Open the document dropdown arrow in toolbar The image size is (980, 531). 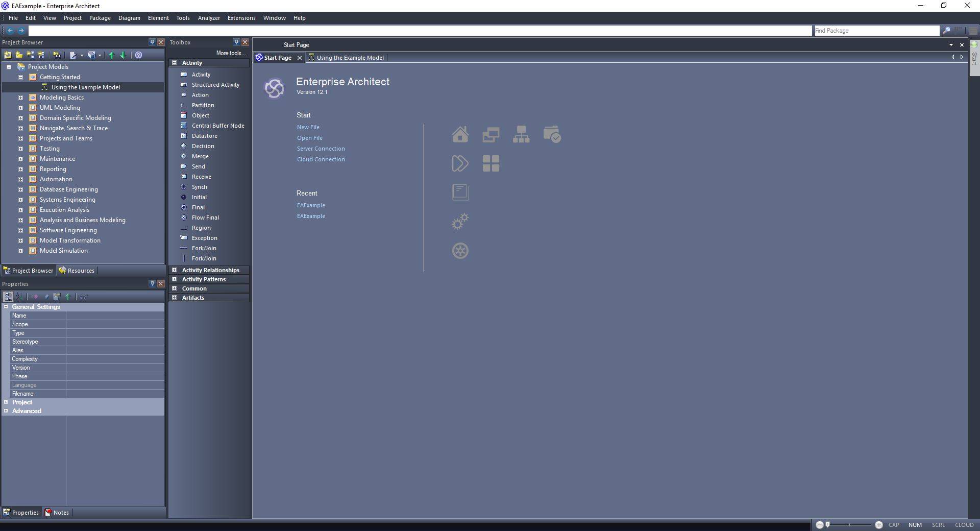click(82, 55)
